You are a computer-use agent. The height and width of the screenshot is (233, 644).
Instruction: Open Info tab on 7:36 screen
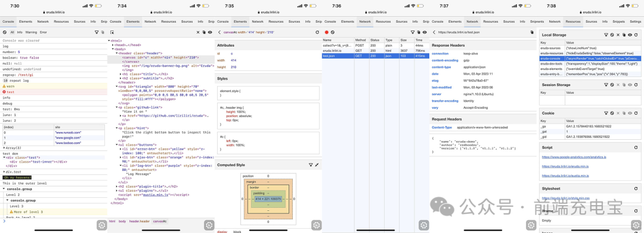point(415,22)
